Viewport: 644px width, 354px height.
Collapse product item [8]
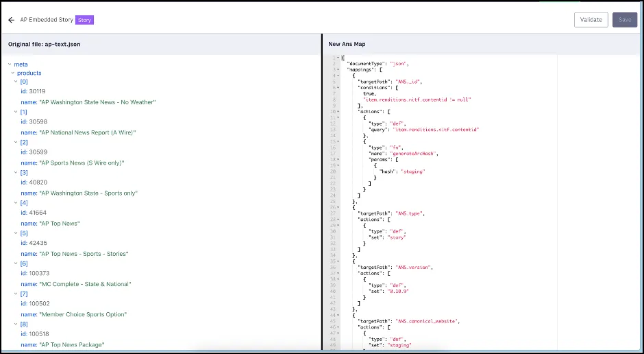(16, 324)
